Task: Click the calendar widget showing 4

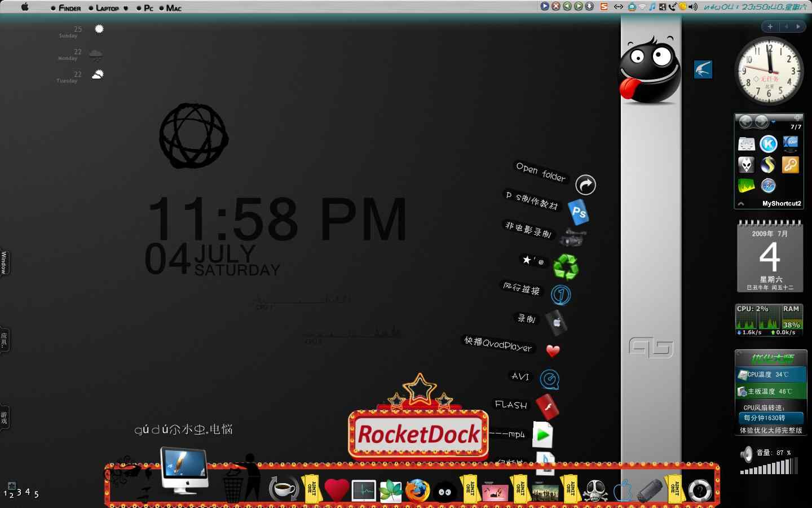Action: [770, 257]
